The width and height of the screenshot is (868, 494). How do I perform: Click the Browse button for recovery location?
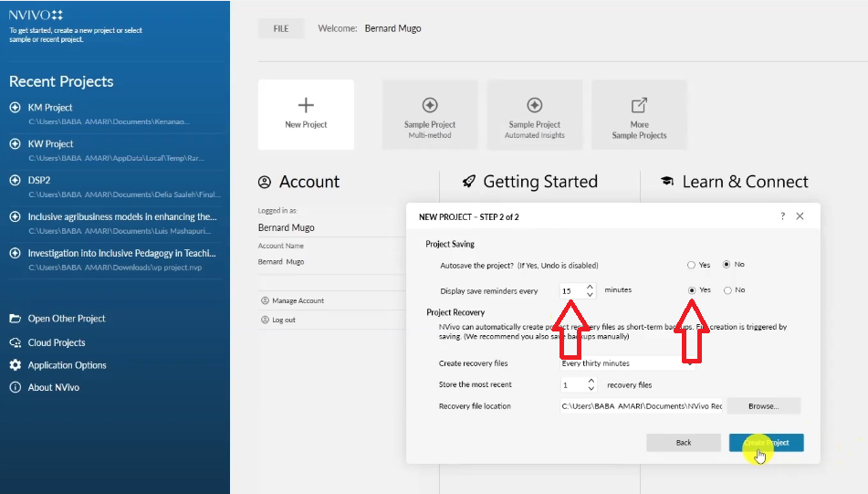[763, 406]
